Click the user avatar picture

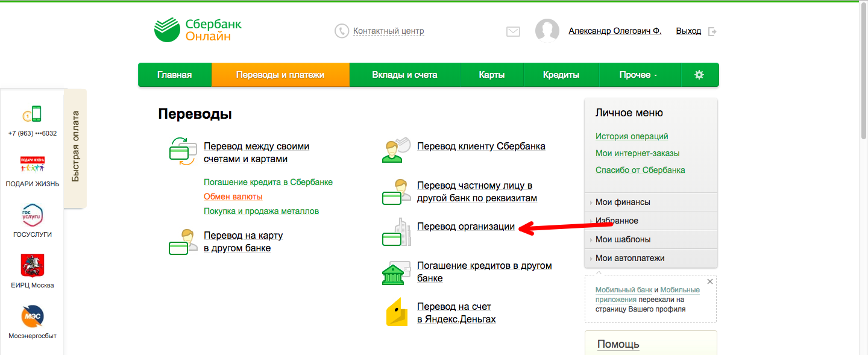[547, 31]
